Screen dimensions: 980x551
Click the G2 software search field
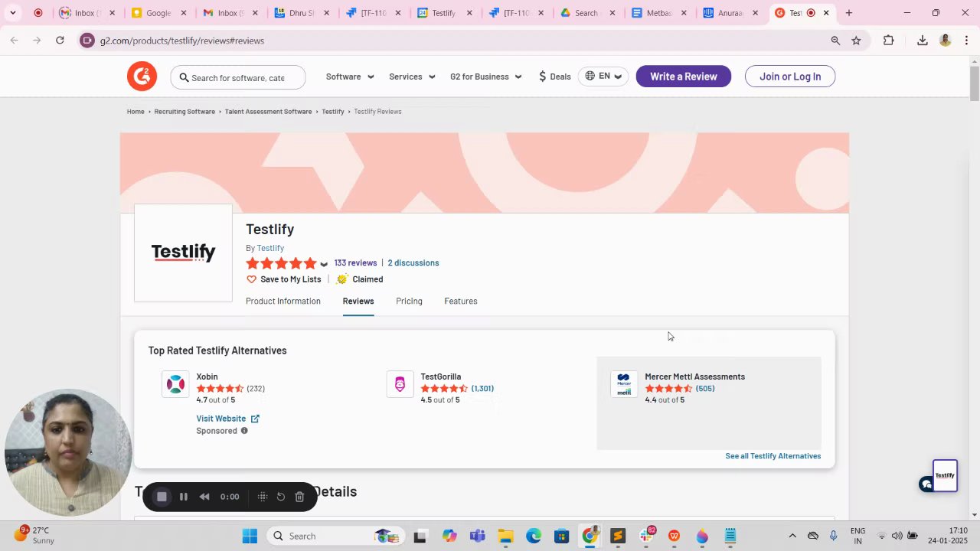pyautogui.click(x=238, y=77)
